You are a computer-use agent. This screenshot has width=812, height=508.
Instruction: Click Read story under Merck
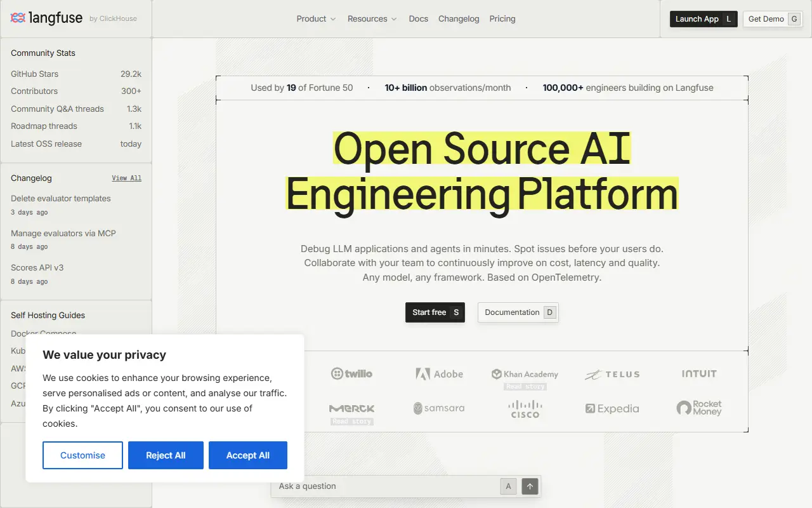(352, 422)
